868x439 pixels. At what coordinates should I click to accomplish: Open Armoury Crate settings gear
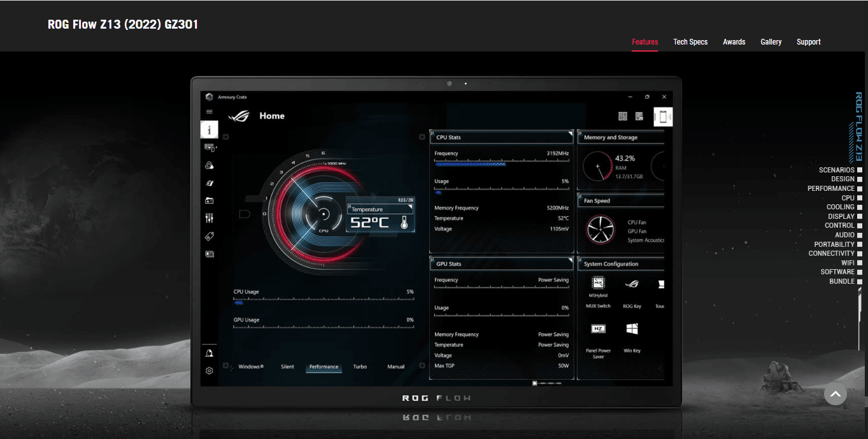click(x=210, y=371)
